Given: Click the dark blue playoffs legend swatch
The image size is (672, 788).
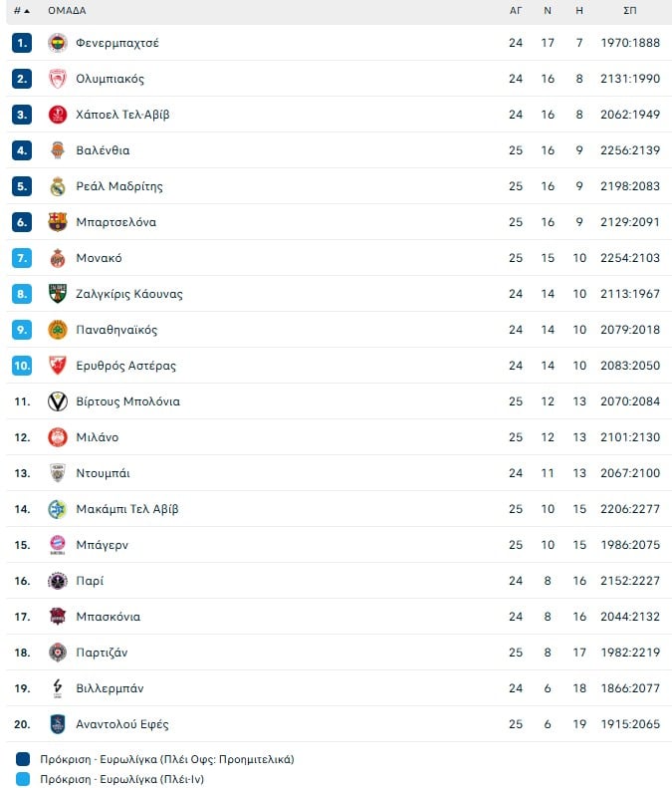Looking at the screenshot, I should point(23,759).
